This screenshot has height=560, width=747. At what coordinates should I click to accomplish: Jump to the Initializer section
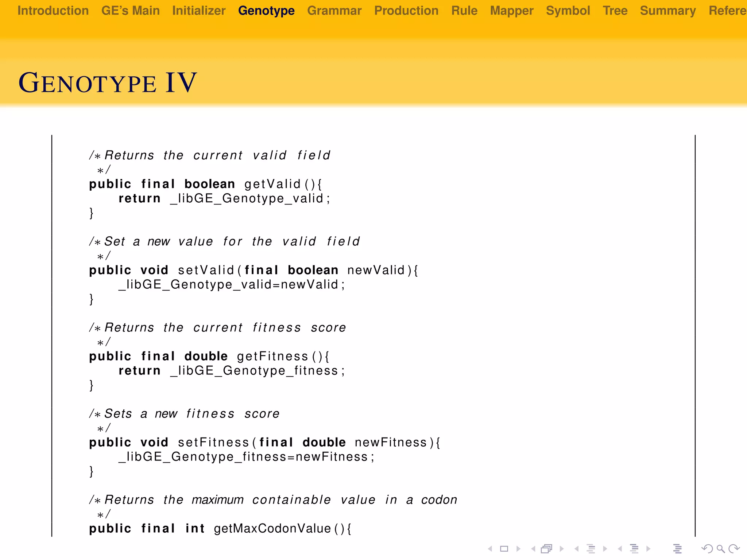[199, 11]
